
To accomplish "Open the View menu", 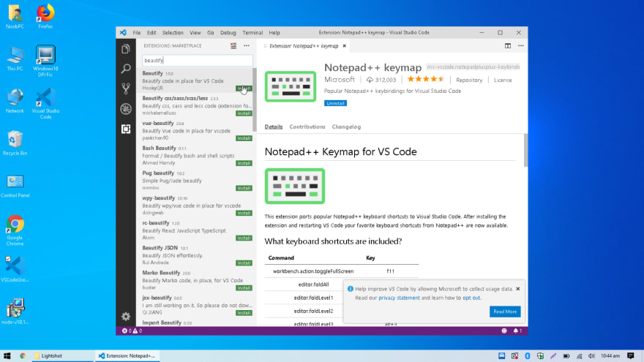I will [195, 33].
